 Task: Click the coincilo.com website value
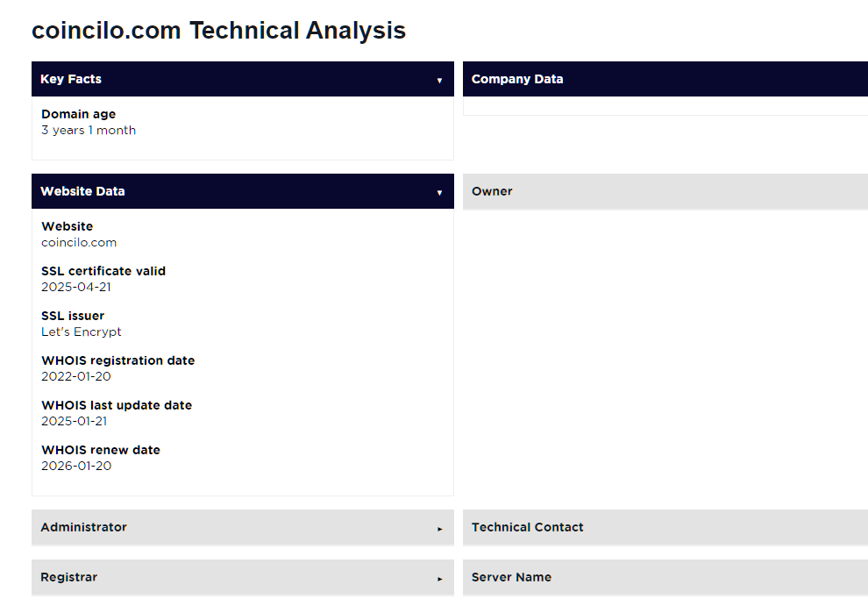pos(79,243)
